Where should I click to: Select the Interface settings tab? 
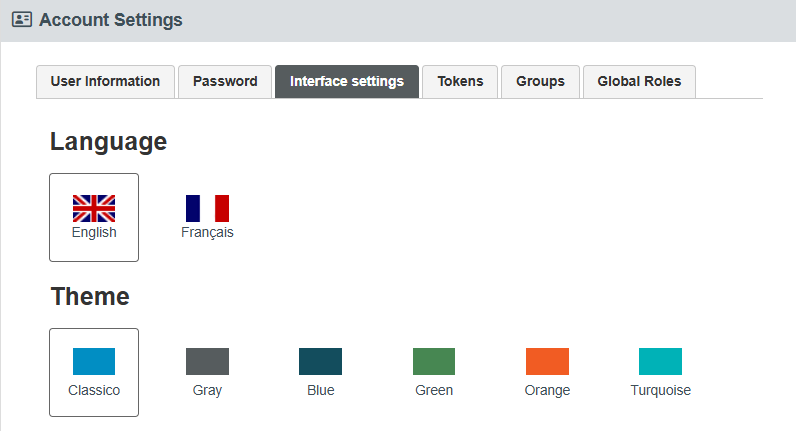point(347,82)
